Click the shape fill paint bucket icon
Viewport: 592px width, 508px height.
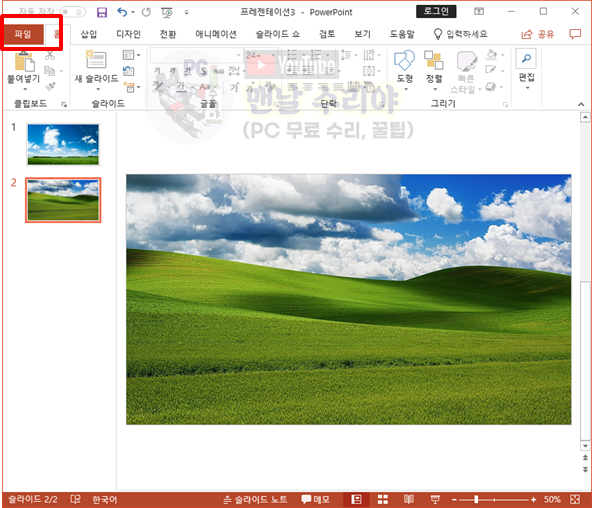pyautogui.click(x=491, y=55)
